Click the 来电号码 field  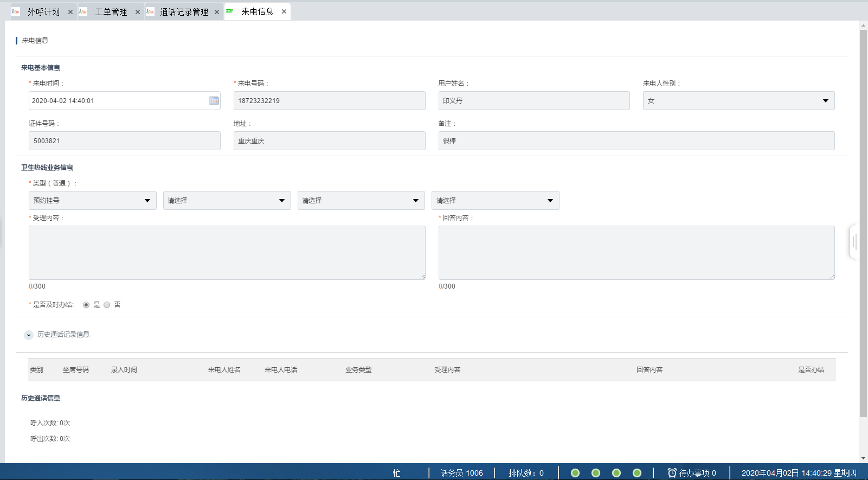point(329,100)
